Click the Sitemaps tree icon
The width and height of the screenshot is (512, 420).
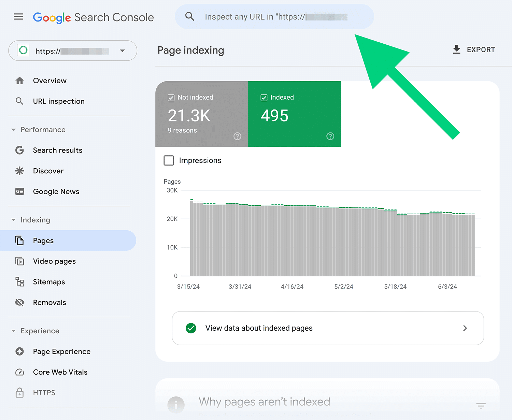20,282
